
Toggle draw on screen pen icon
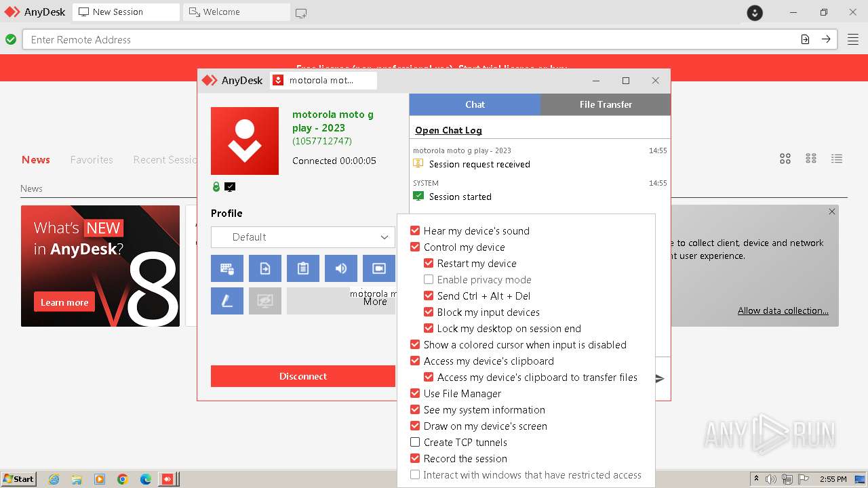227,301
